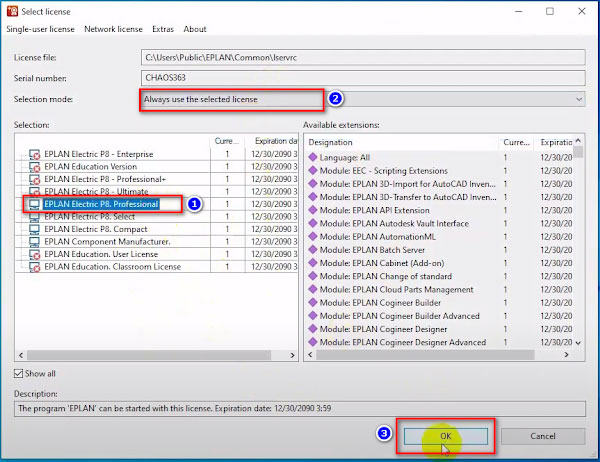Viewport: 600px width, 462px height.
Task: Click the Cancel button
Action: tap(542, 436)
